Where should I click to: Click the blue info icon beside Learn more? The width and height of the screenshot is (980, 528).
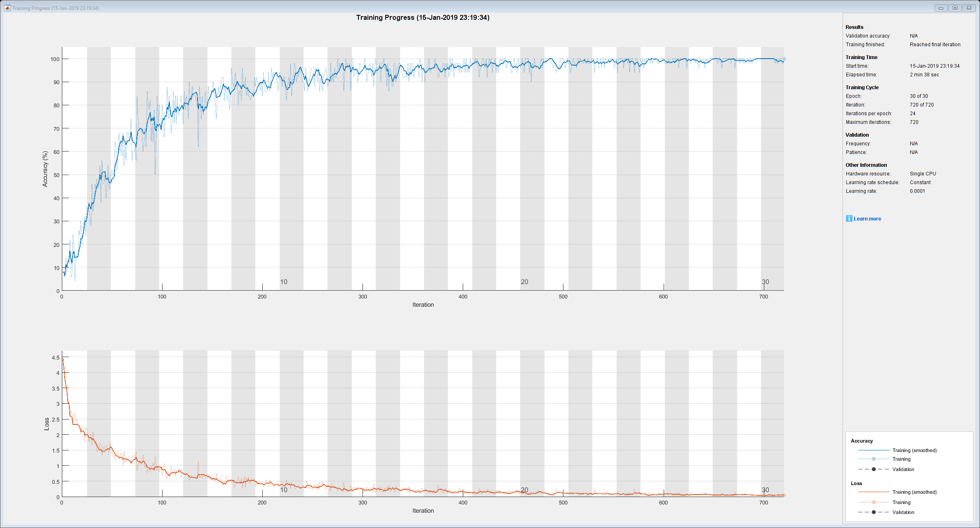[849, 218]
